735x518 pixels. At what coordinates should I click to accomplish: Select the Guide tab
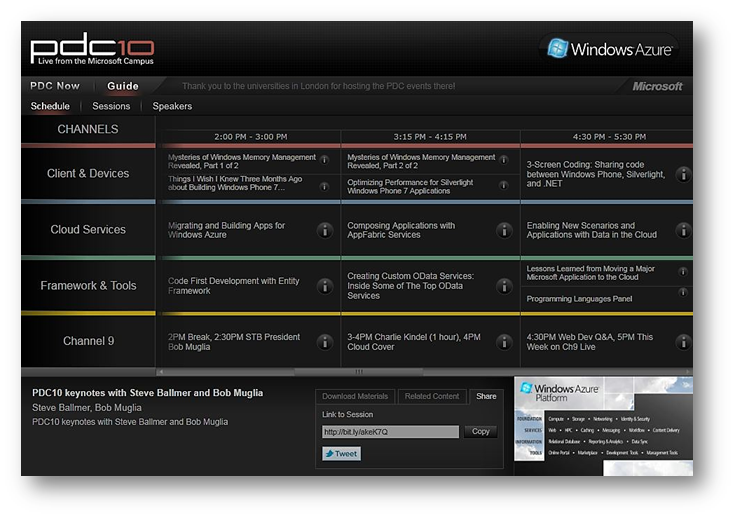click(123, 86)
